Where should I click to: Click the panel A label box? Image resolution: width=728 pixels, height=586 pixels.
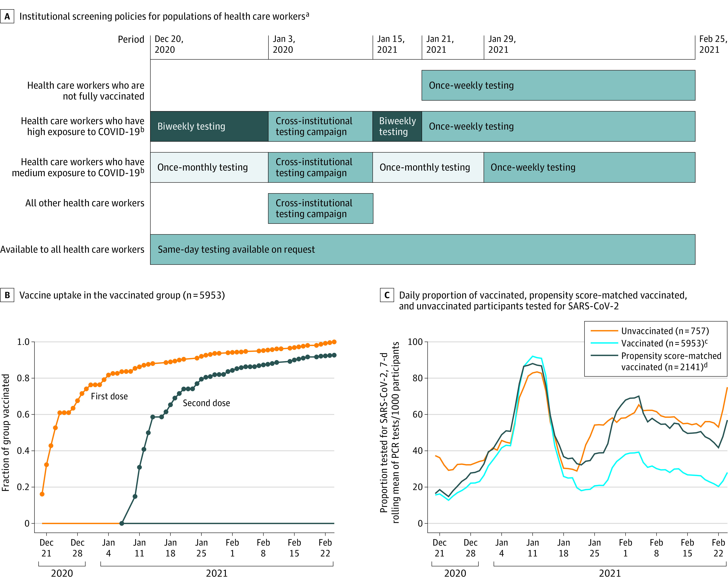[x=7, y=16]
